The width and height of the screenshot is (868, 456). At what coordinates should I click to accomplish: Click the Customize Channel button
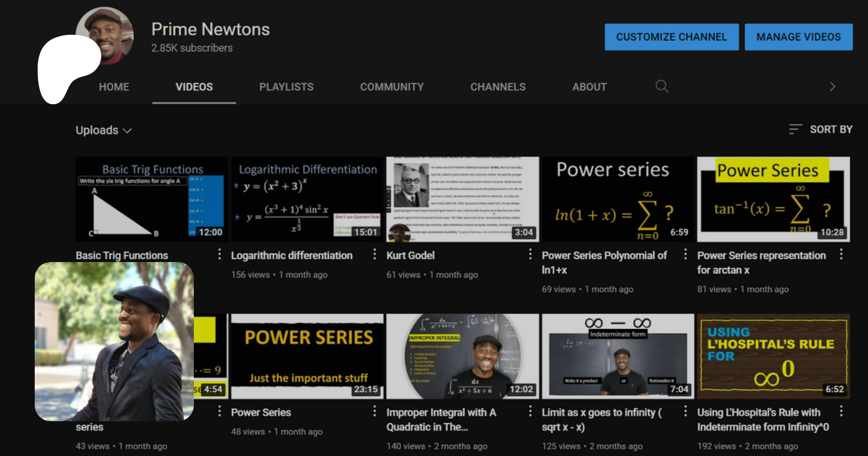671,37
